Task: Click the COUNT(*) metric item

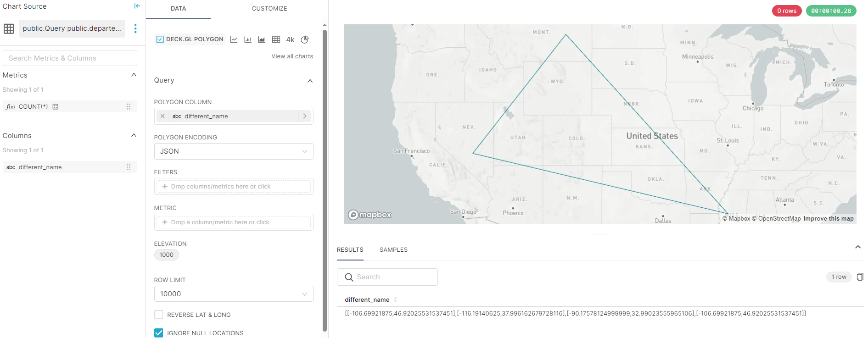Action: tap(70, 106)
